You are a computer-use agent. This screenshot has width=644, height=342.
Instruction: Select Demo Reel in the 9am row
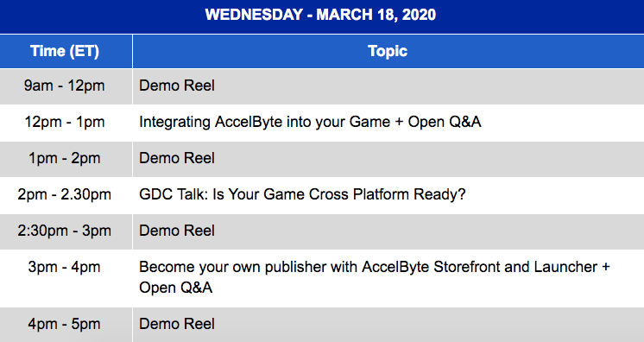[x=177, y=85]
